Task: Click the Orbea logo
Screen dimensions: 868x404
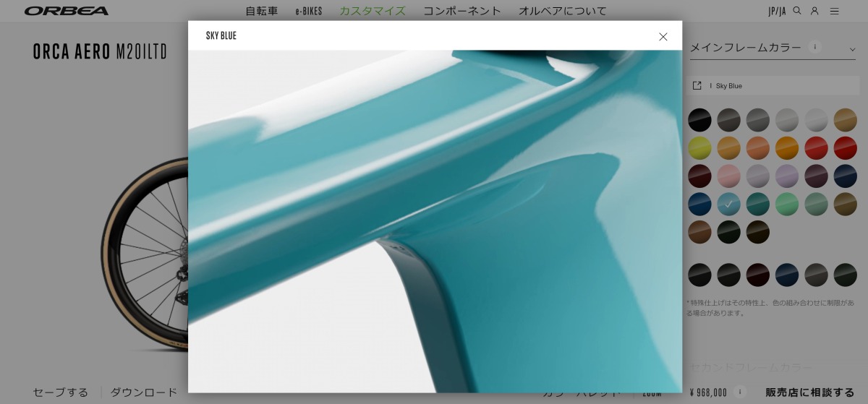Action: [x=67, y=11]
